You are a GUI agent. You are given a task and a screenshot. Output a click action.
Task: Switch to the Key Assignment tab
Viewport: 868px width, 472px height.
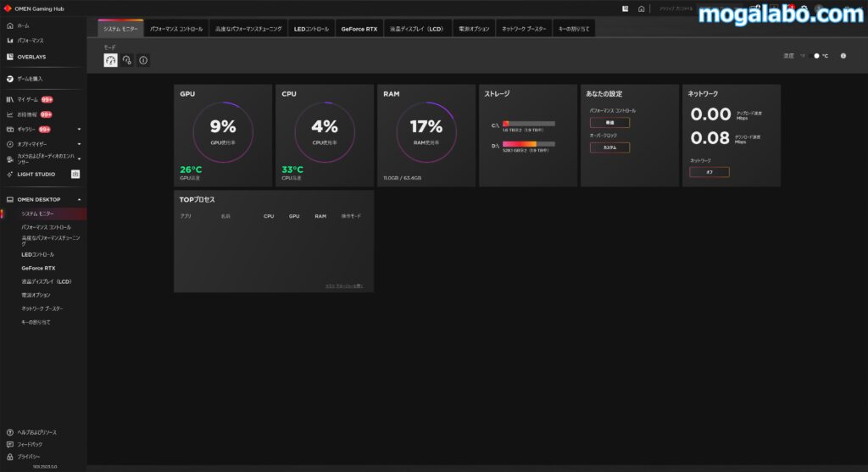574,29
